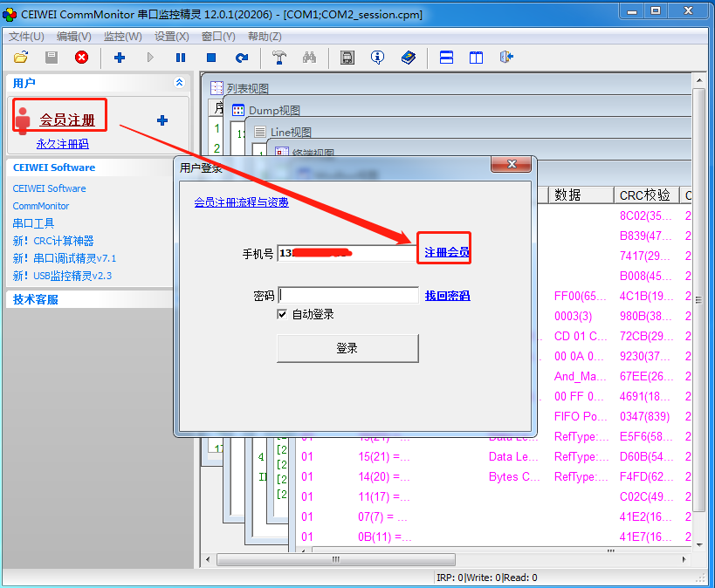
Task: Open the 窗口(Y) menu
Action: coord(218,37)
